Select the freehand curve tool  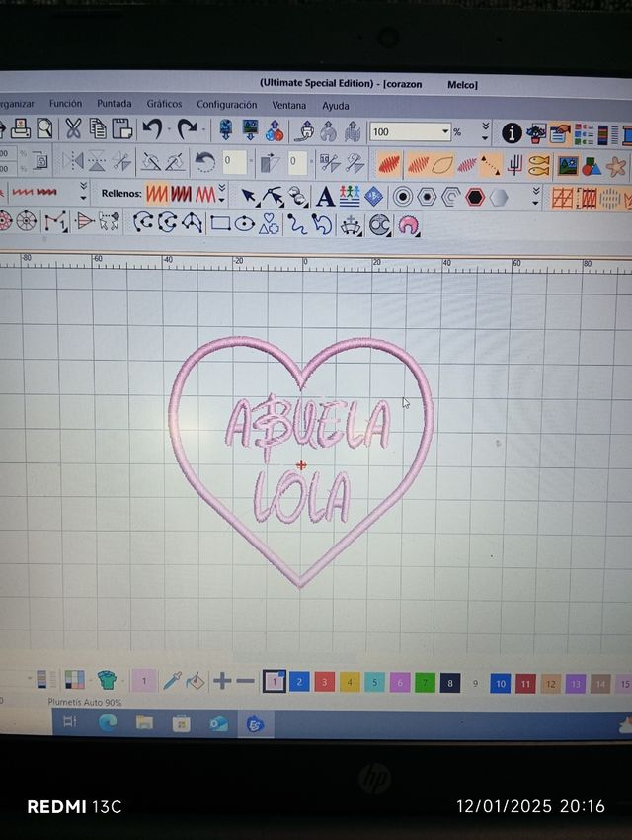[296, 224]
